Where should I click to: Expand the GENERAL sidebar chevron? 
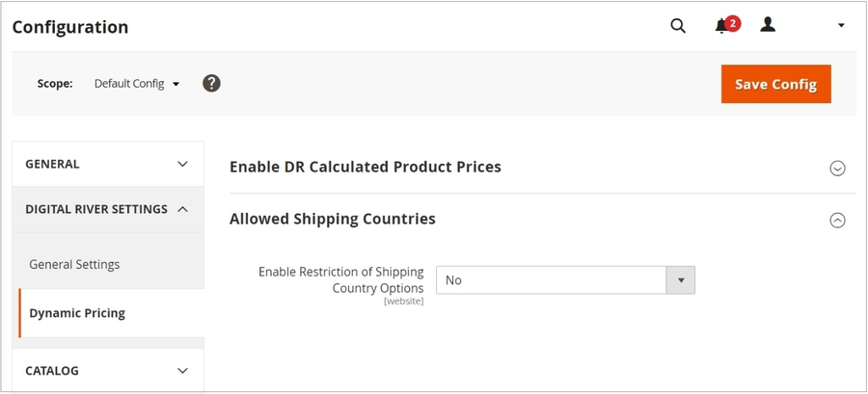(x=183, y=164)
